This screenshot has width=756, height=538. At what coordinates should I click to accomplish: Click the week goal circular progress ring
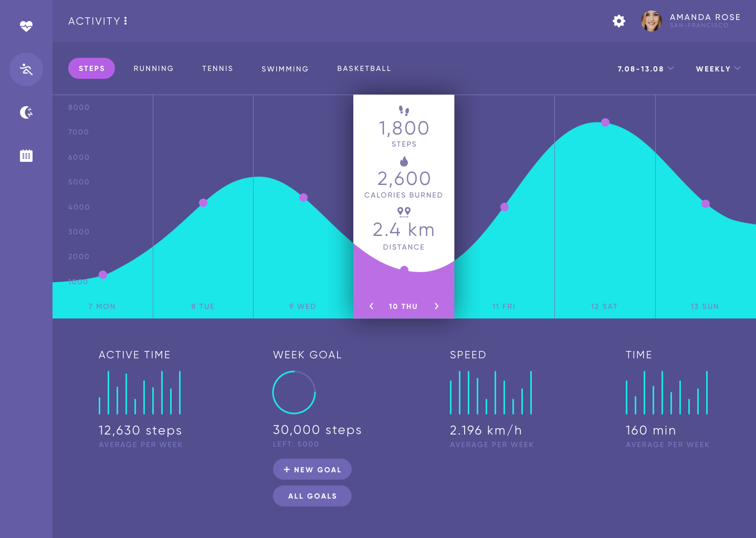(x=294, y=392)
